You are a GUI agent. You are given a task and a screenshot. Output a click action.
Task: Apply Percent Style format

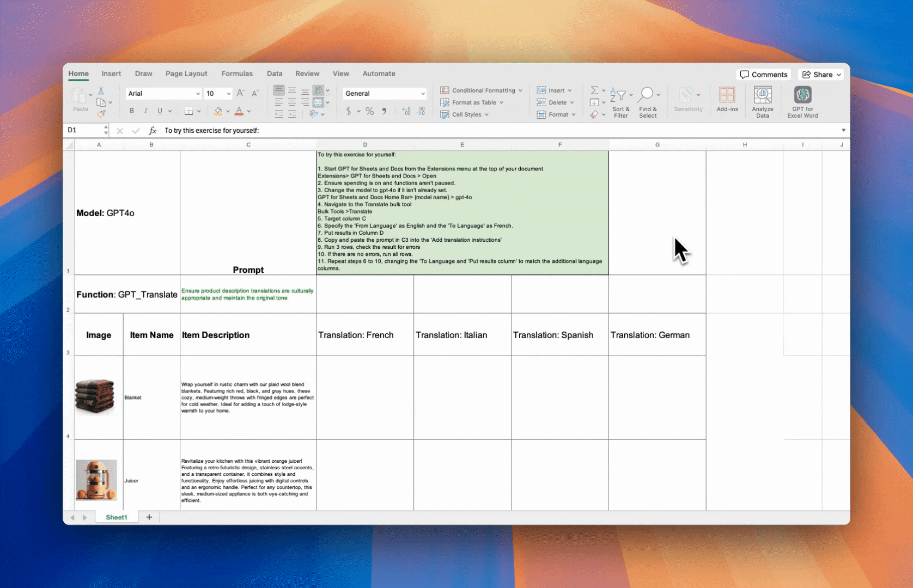point(370,111)
